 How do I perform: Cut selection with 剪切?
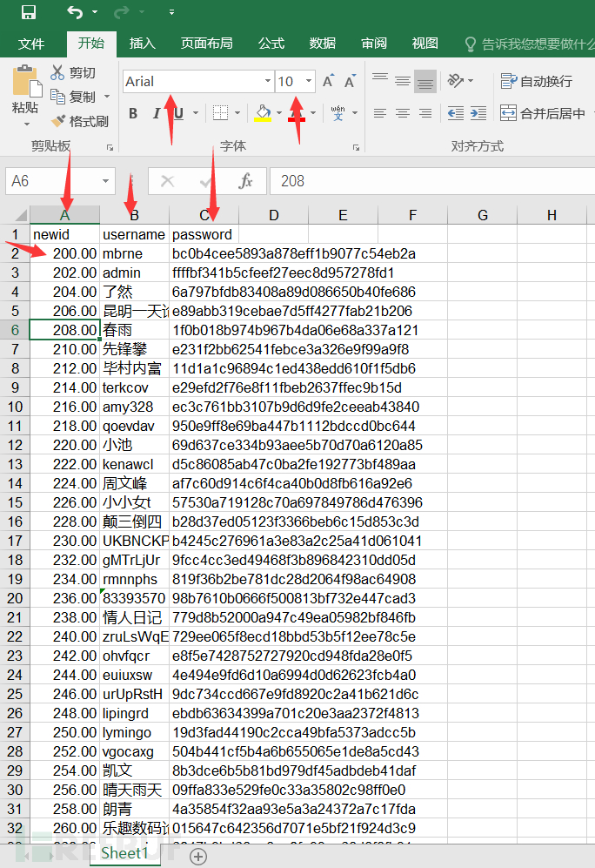73,72
